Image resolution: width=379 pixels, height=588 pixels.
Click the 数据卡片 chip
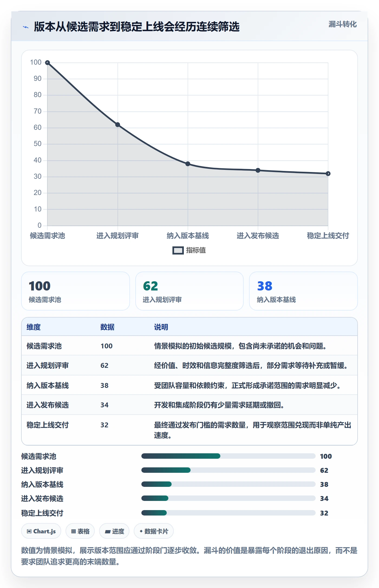coord(154,531)
